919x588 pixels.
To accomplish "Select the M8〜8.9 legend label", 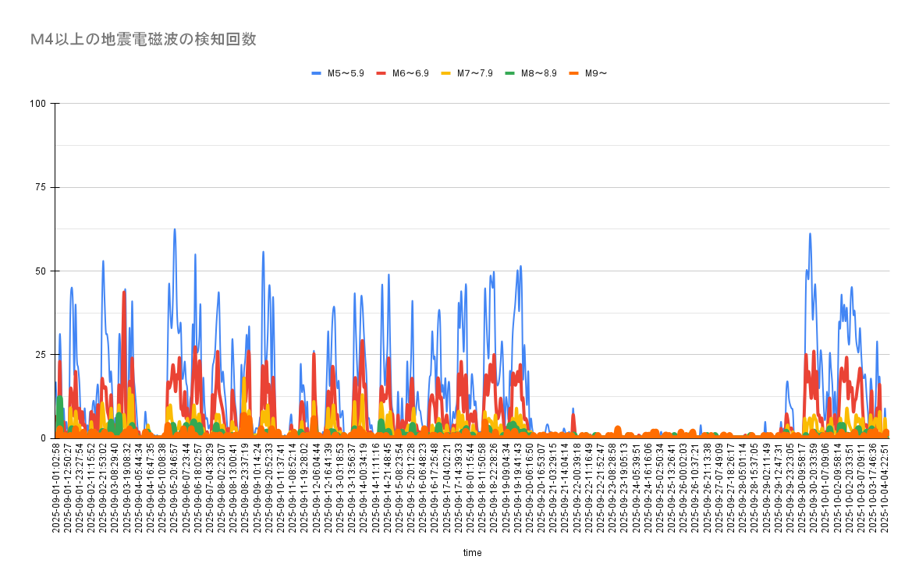I will (539, 73).
